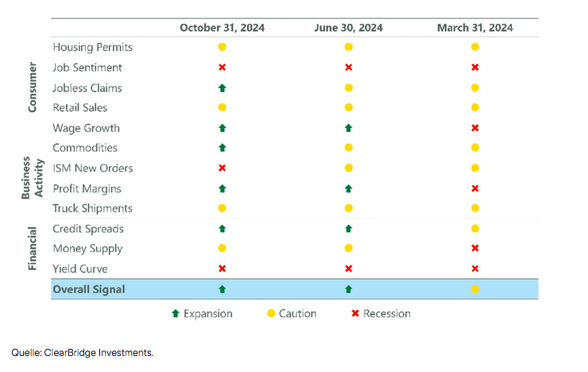
Task: Select Overall Signal yellow circle under March 31, 2024
Action: (474, 289)
